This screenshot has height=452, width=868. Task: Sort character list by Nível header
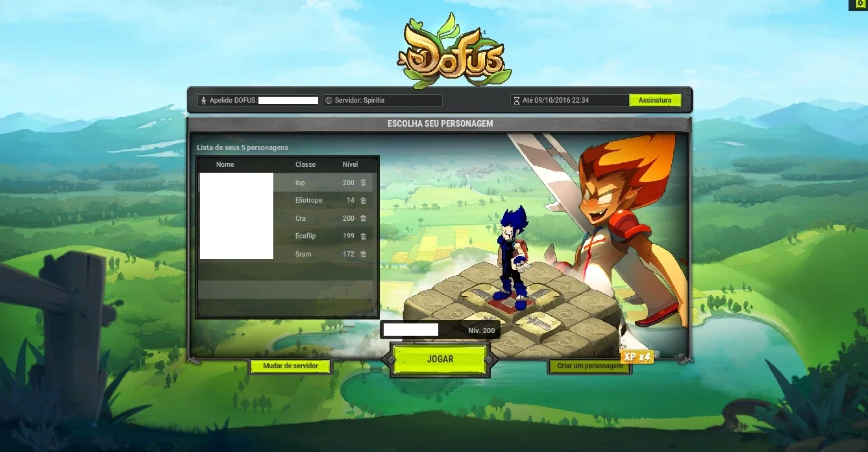351,164
